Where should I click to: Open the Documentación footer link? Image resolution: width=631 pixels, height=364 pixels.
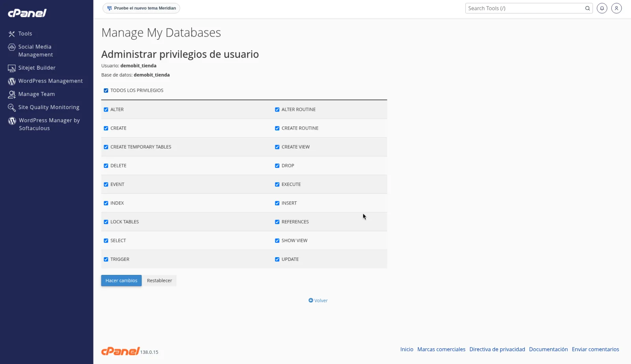click(x=548, y=349)
